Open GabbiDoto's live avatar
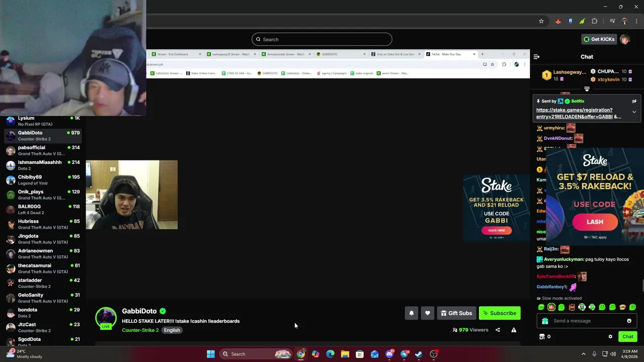The image size is (644, 362). (x=106, y=318)
